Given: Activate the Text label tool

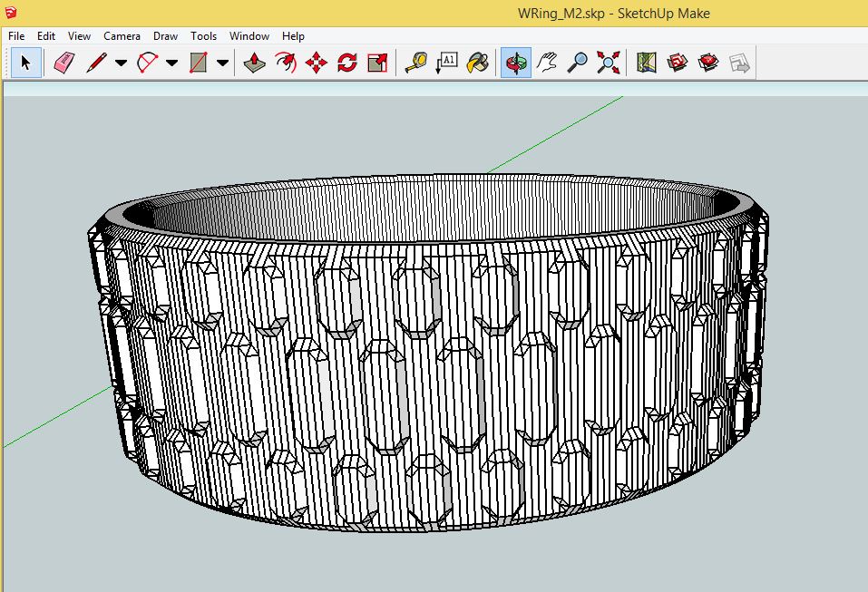Looking at the screenshot, I should pos(447,63).
